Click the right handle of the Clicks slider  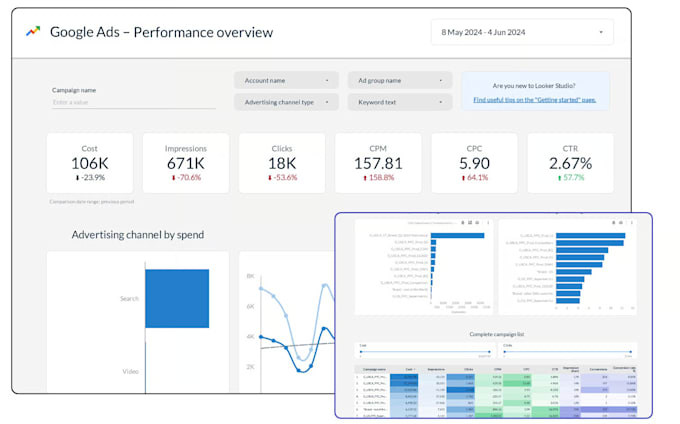(x=631, y=352)
